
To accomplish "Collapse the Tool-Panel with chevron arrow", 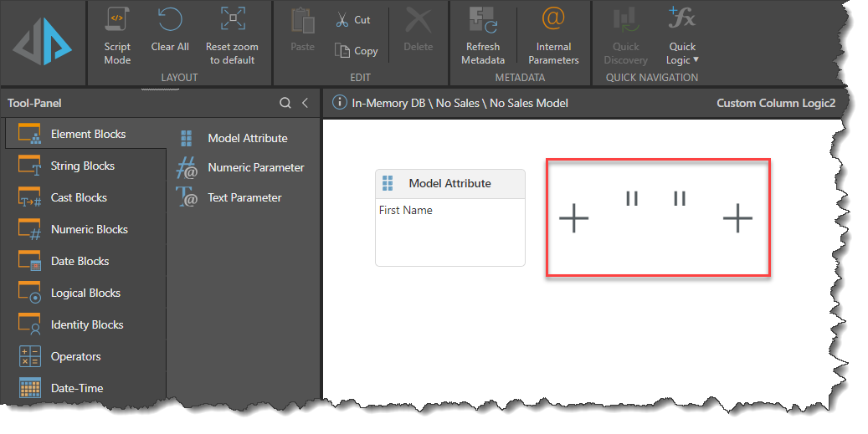I will 306,103.
